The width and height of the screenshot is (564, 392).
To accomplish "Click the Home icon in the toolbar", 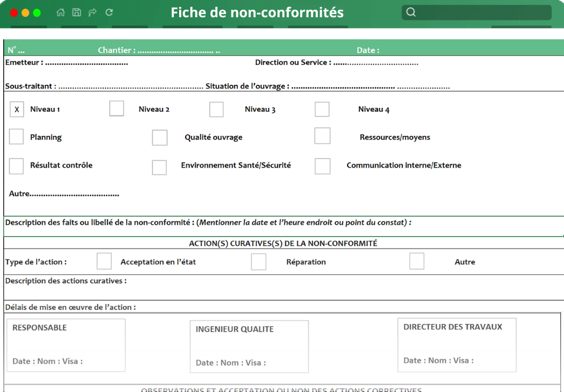I will tap(60, 12).
